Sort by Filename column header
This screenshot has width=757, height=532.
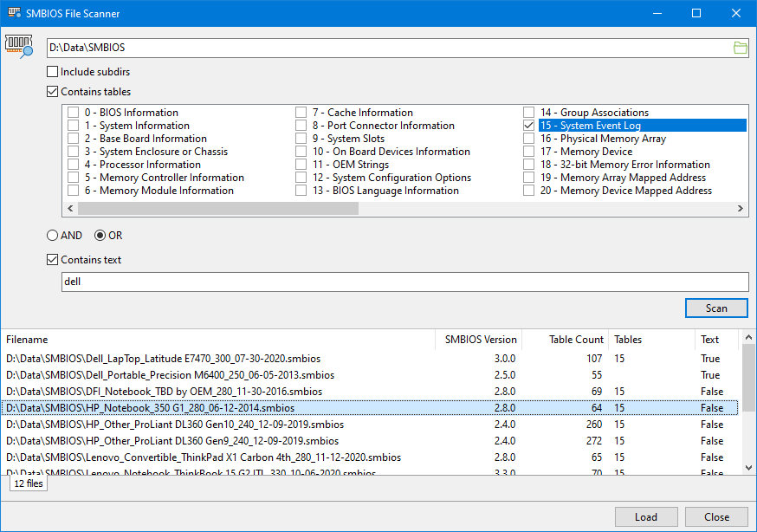coord(218,340)
